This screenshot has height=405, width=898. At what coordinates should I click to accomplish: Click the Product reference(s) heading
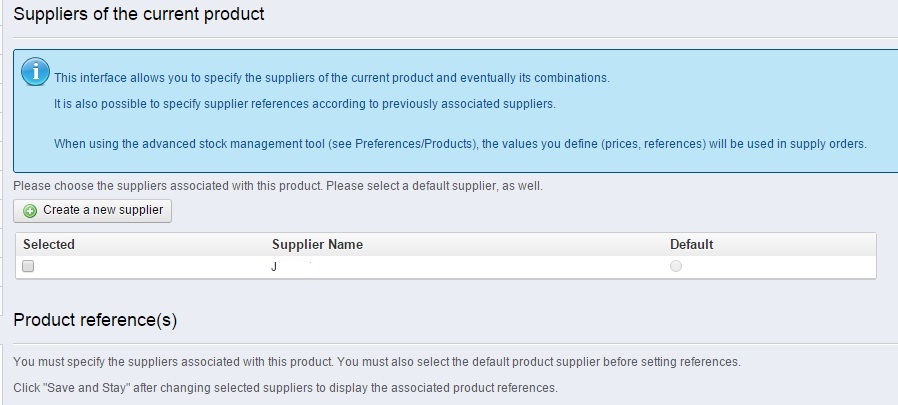(95, 320)
